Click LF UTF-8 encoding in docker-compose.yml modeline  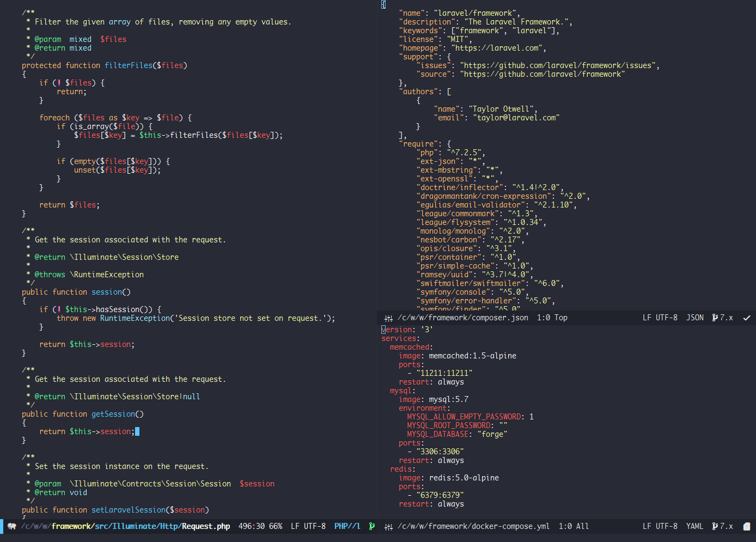point(660,527)
